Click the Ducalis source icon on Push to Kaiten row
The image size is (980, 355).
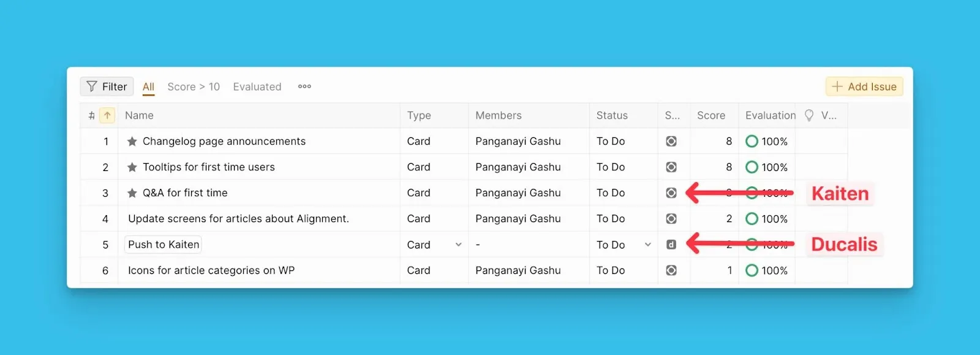coord(671,245)
